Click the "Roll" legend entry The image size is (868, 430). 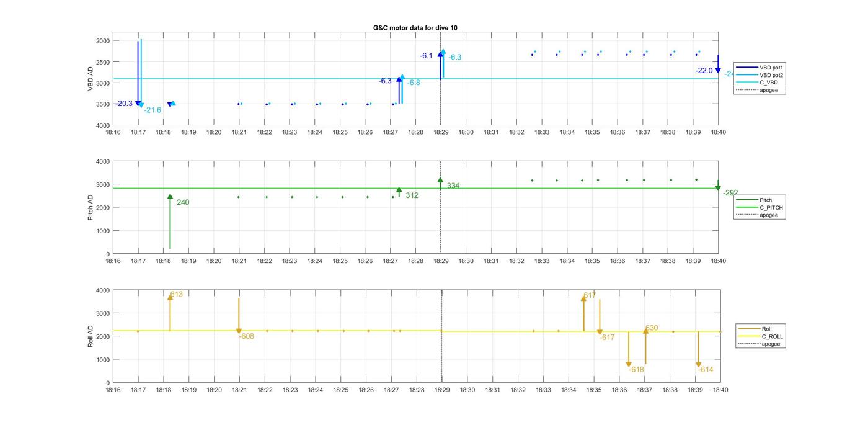click(x=767, y=329)
